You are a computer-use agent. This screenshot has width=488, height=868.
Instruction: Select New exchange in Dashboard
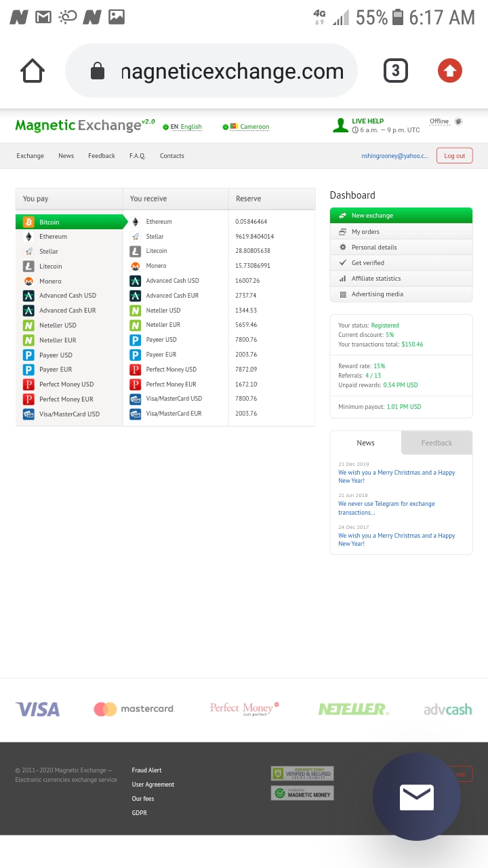[401, 216]
